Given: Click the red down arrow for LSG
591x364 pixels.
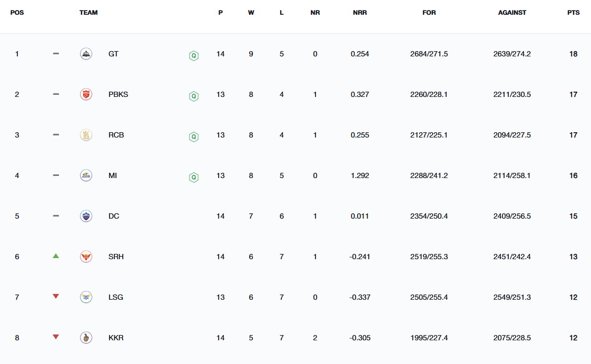Looking at the screenshot, I should [56, 296].
